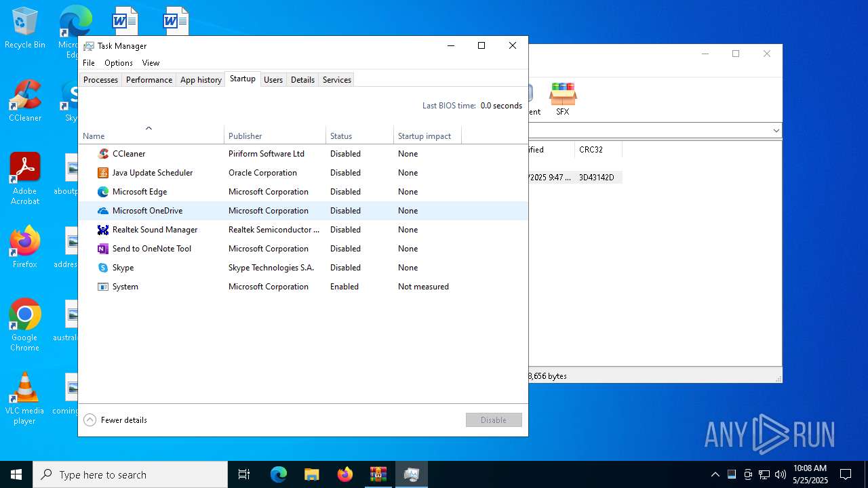Click the Send to OneNote Tool icon
This screenshot has height=488, width=868.
(x=103, y=249)
